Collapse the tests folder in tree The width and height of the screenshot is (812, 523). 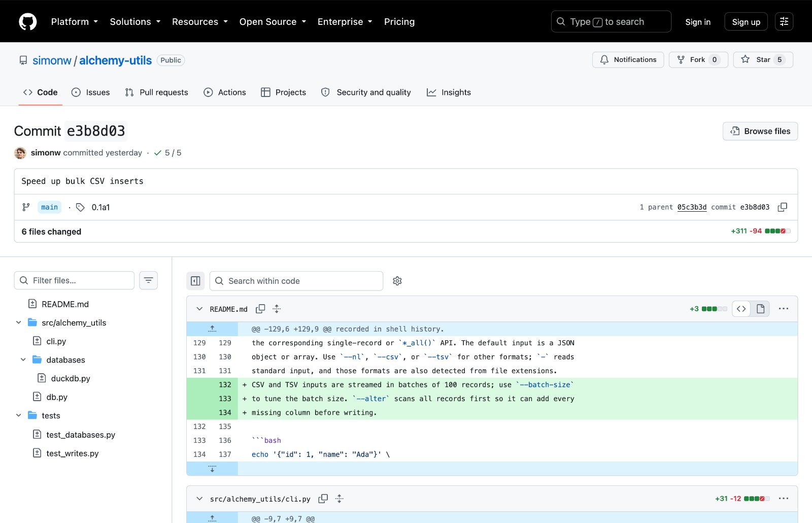pos(19,415)
